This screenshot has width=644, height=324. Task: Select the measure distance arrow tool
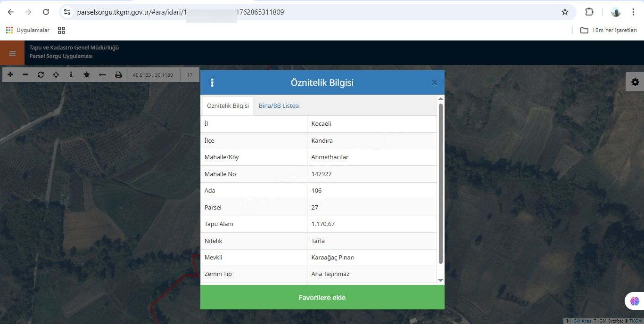(102, 75)
